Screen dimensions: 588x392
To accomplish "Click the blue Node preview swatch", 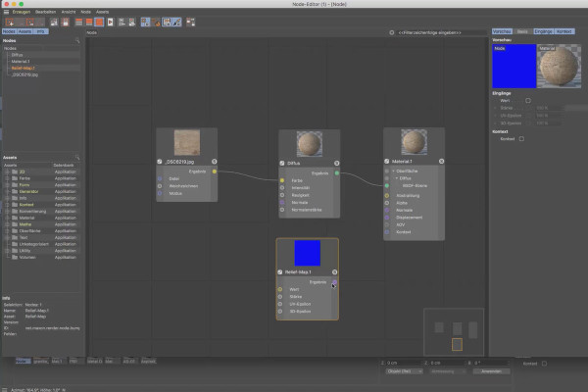I will (514, 67).
